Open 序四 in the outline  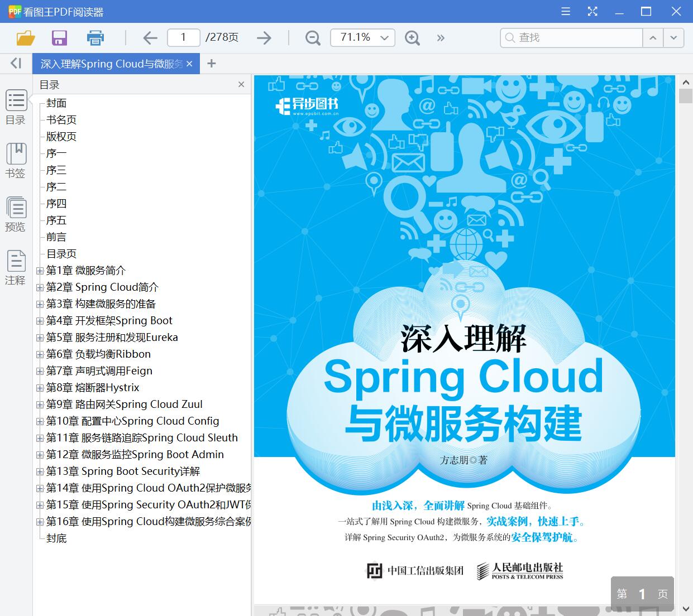[56, 204]
